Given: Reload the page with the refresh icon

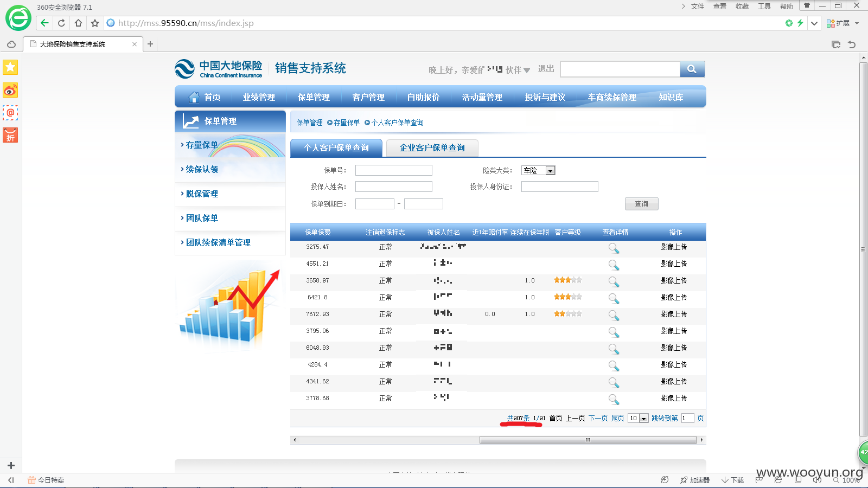Looking at the screenshot, I should [x=61, y=23].
